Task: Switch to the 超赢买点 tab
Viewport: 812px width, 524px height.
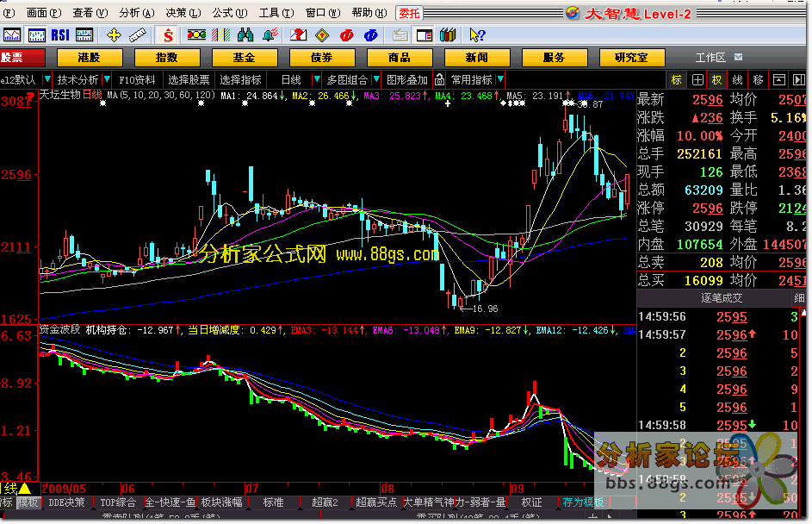Action: coord(376,502)
